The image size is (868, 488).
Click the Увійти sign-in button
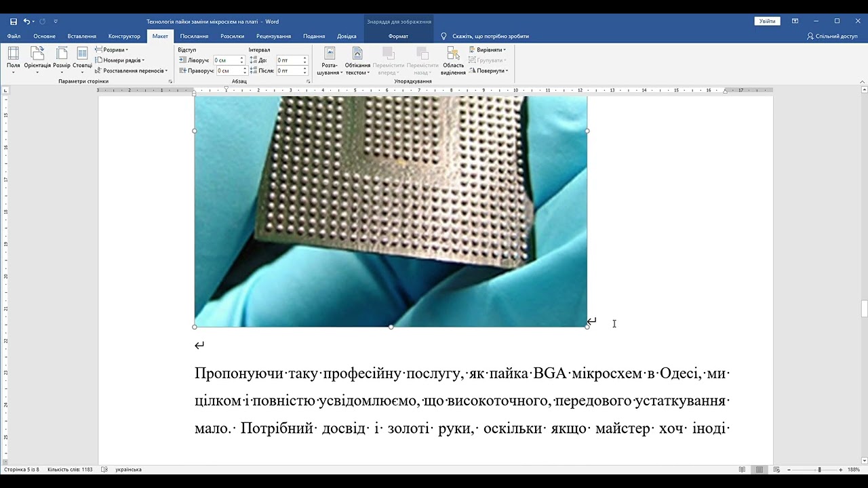(767, 22)
